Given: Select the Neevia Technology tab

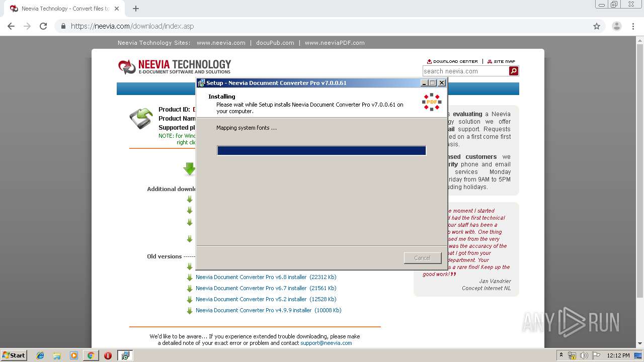Looking at the screenshot, I should [x=64, y=9].
